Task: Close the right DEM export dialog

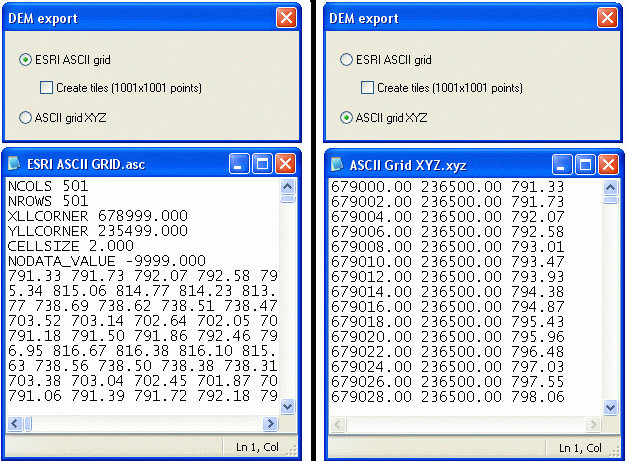Action: pos(608,18)
